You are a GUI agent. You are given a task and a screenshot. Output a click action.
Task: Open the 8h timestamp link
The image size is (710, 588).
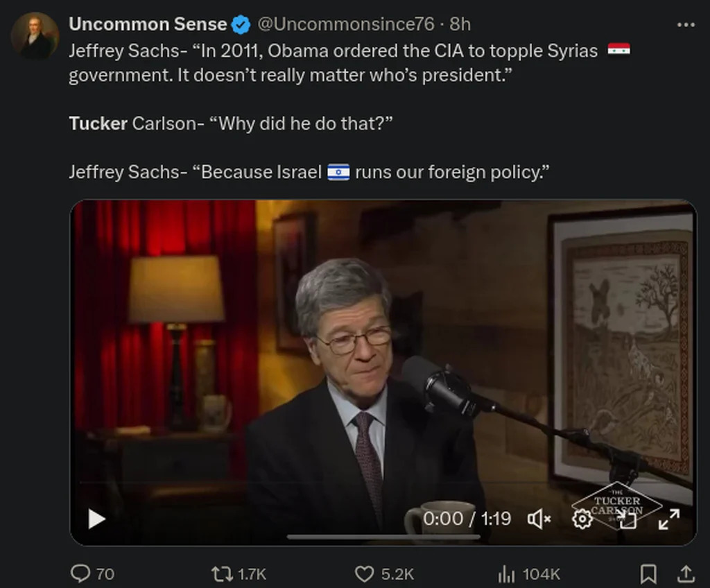tap(460, 24)
